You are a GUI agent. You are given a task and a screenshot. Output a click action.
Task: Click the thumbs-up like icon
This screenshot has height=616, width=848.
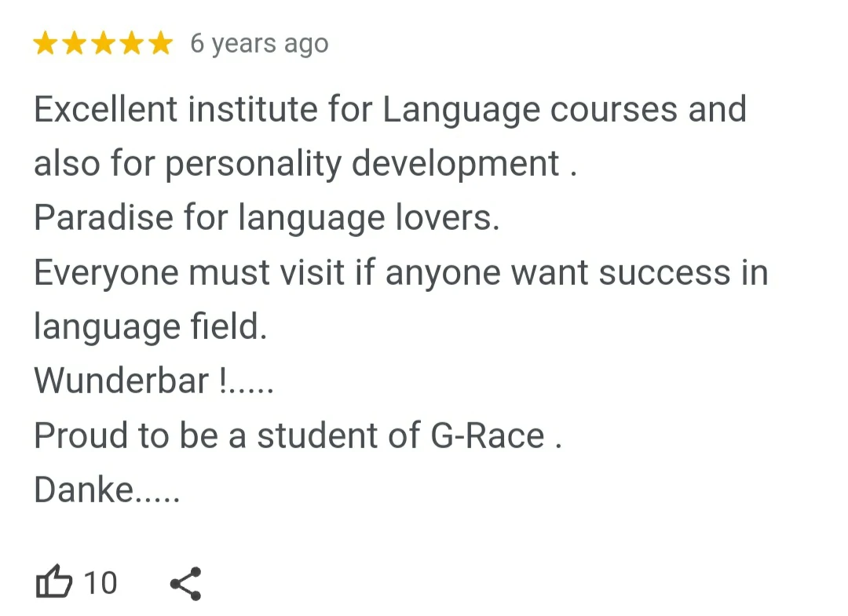point(54,584)
